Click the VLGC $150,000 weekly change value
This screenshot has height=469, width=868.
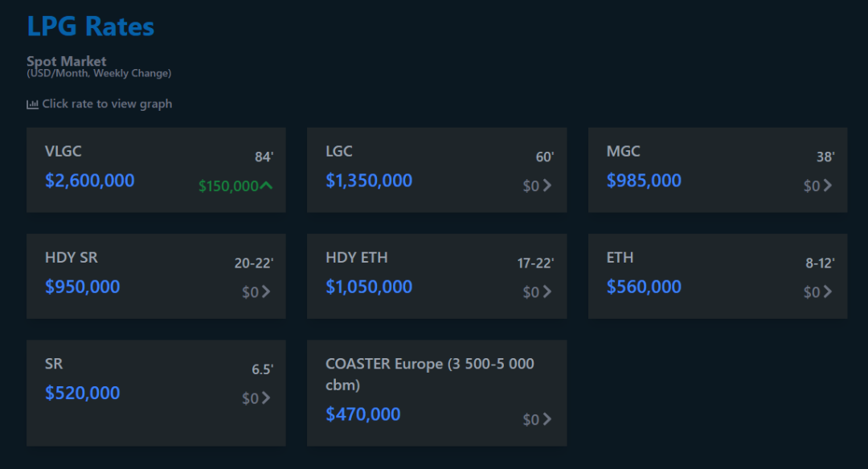[x=228, y=186]
